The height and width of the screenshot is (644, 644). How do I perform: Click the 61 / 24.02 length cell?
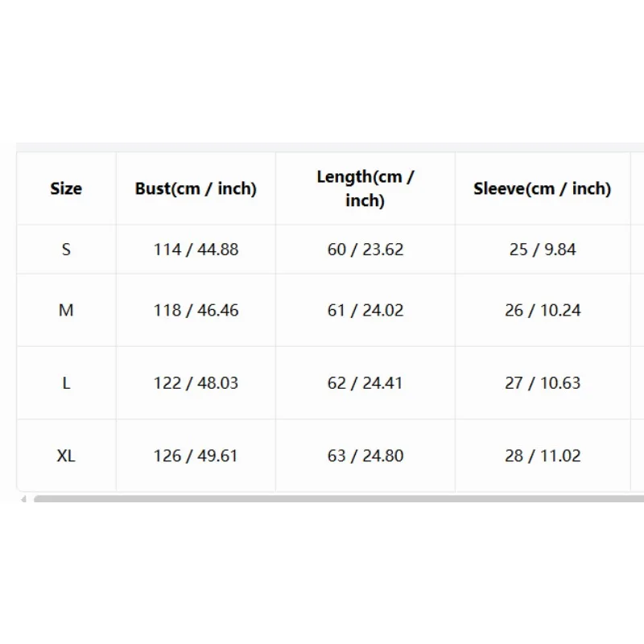[365, 310]
